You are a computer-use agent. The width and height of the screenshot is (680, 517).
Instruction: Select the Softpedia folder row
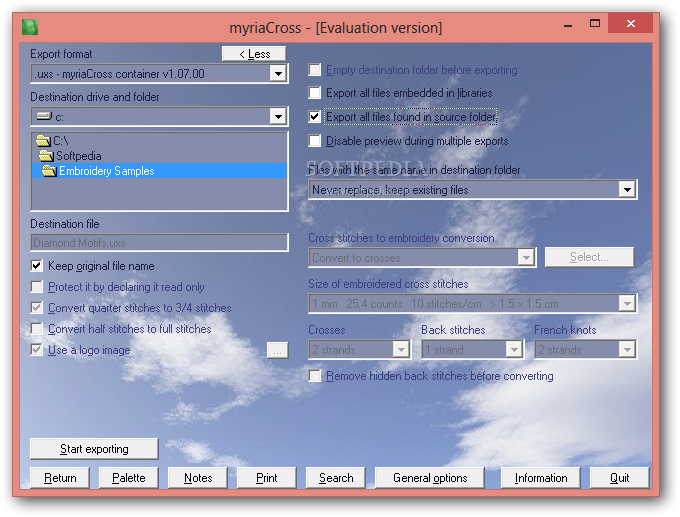coord(160,156)
